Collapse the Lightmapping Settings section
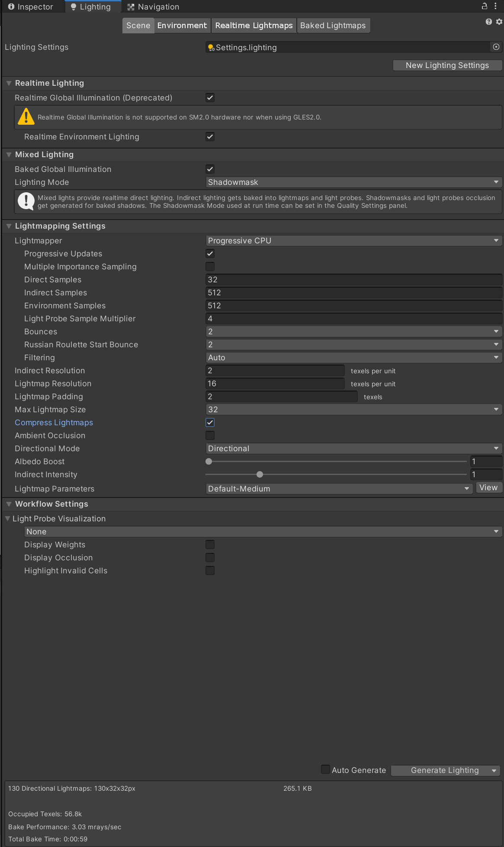504x847 pixels. click(x=9, y=226)
